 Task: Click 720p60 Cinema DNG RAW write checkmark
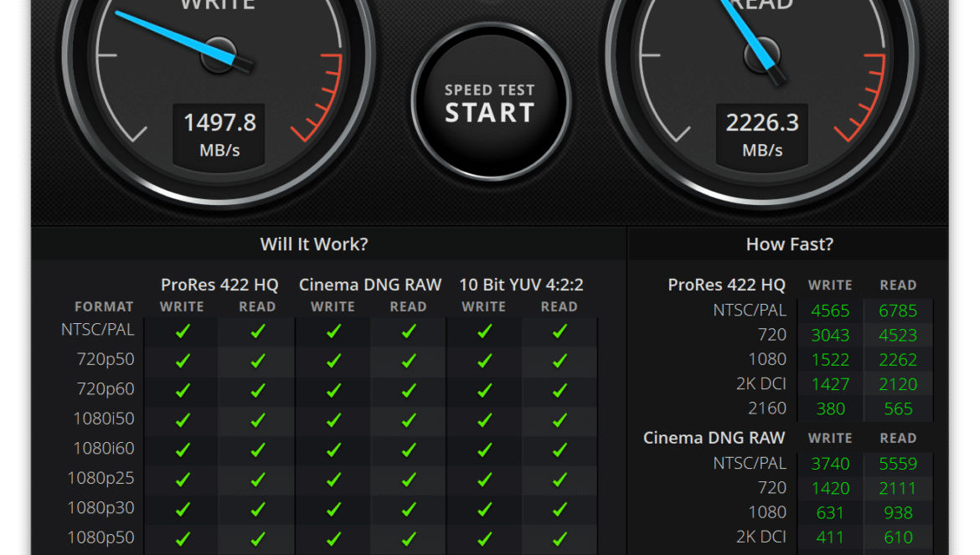(333, 390)
